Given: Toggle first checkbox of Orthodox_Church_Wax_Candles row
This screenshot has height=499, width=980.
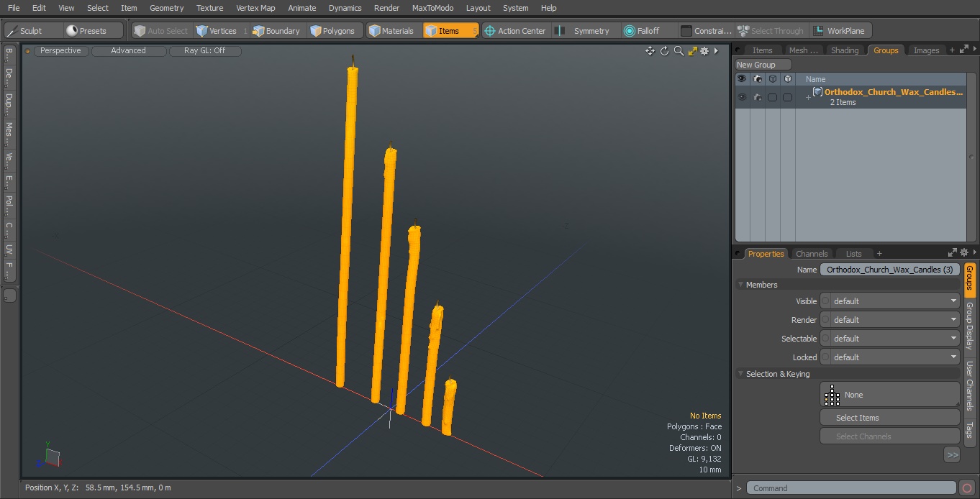Looking at the screenshot, I should point(772,97).
